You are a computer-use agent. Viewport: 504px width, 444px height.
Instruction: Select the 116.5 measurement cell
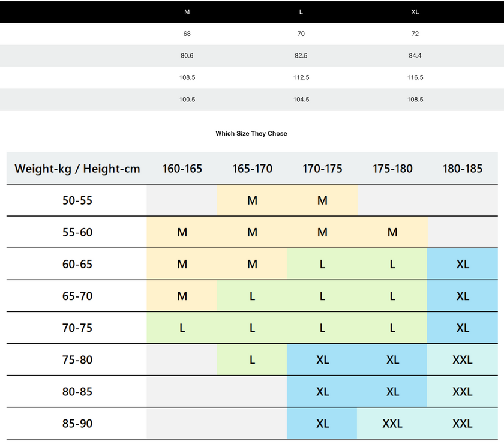pos(415,77)
